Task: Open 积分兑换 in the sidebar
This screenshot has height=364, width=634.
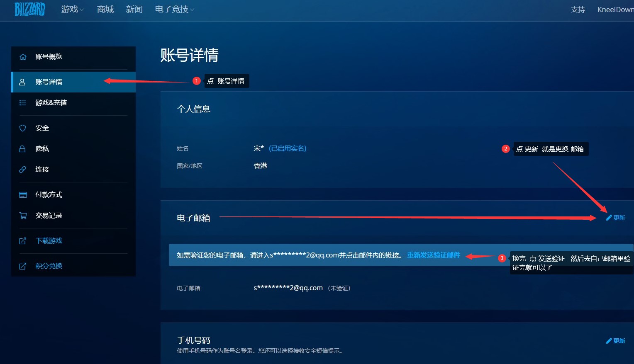Action: [x=49, y=266]
